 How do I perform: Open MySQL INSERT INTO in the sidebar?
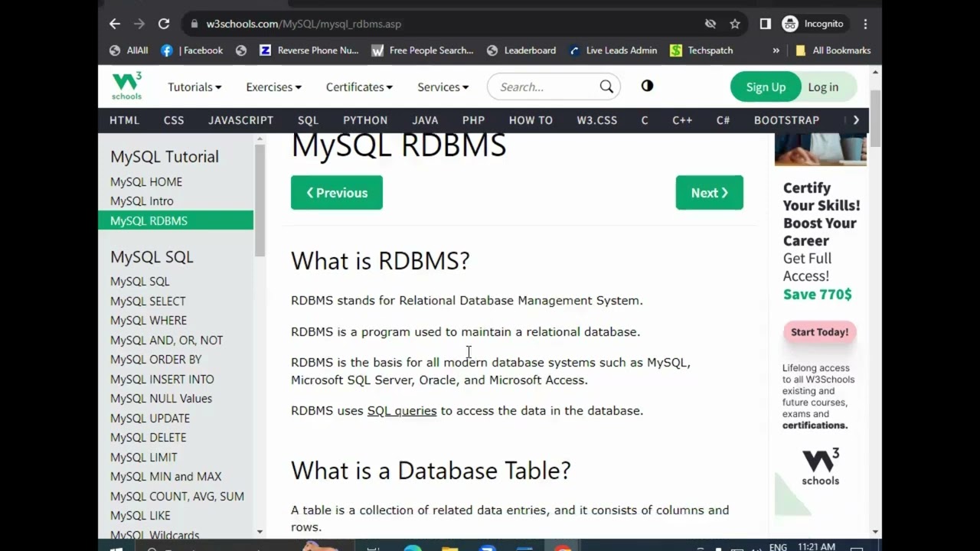pos(162,380)
